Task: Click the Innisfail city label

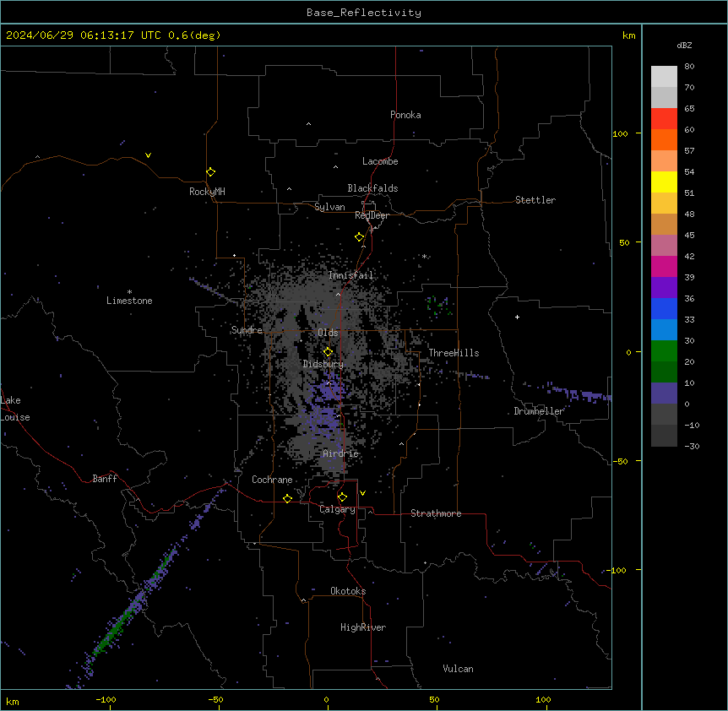Action: (350, 275)
